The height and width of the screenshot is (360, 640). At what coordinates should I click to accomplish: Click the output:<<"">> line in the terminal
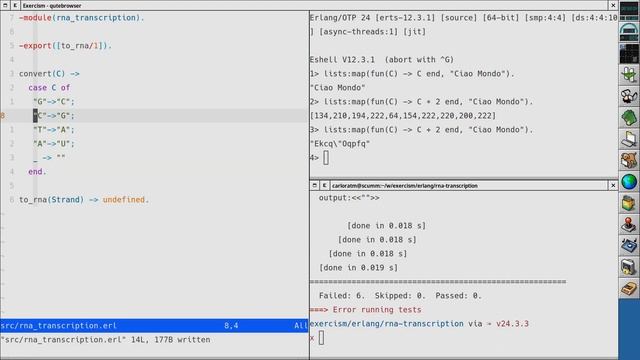tap(349, 198)
